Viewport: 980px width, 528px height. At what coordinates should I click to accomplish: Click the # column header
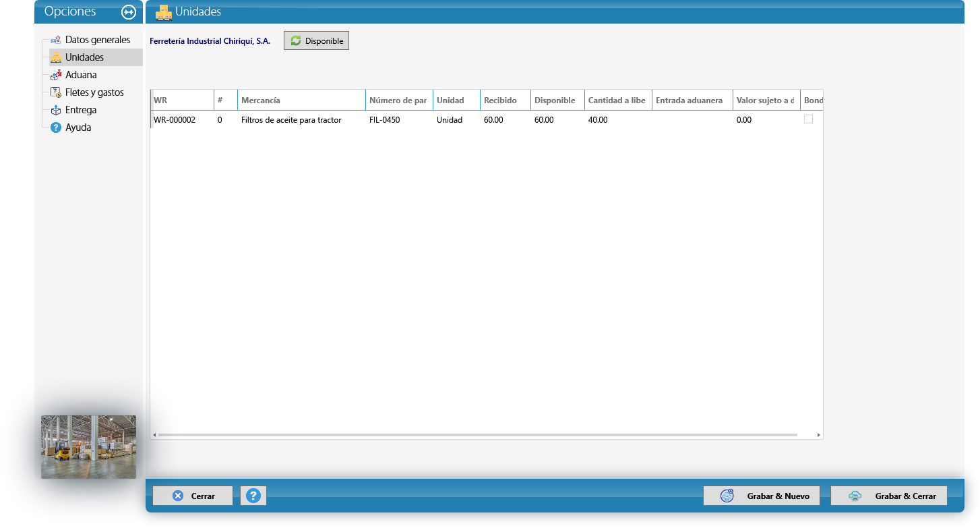tap(226, 100)
